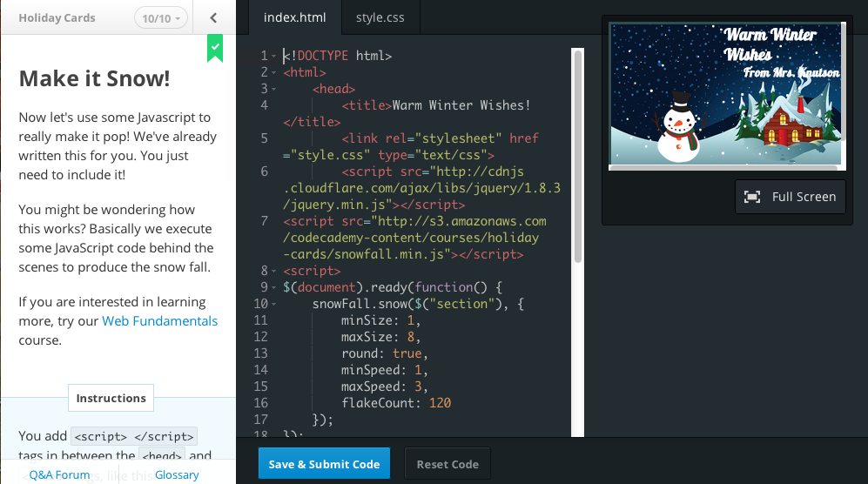The width and height of the screenshot is (868, 484).
Task: Click on the 'flakeCount: 120' line
Action: click(x=396, y=403)
